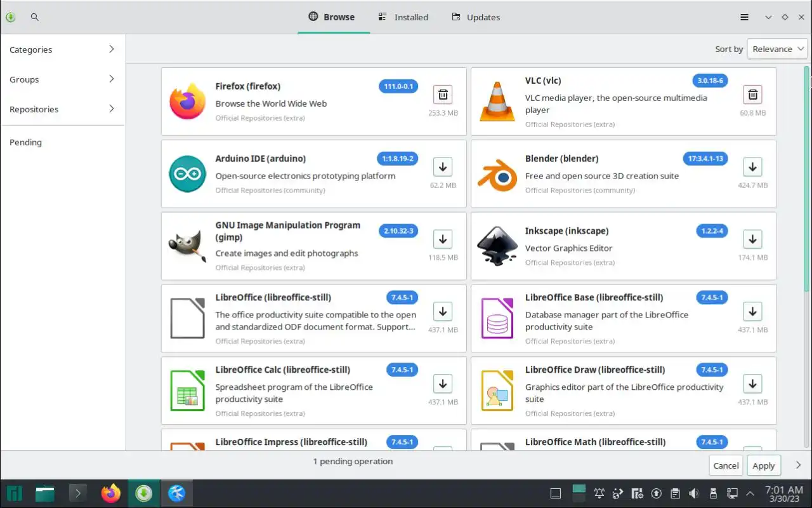
Task: Remove VLC using its trash button
Action: pos(752,95)
